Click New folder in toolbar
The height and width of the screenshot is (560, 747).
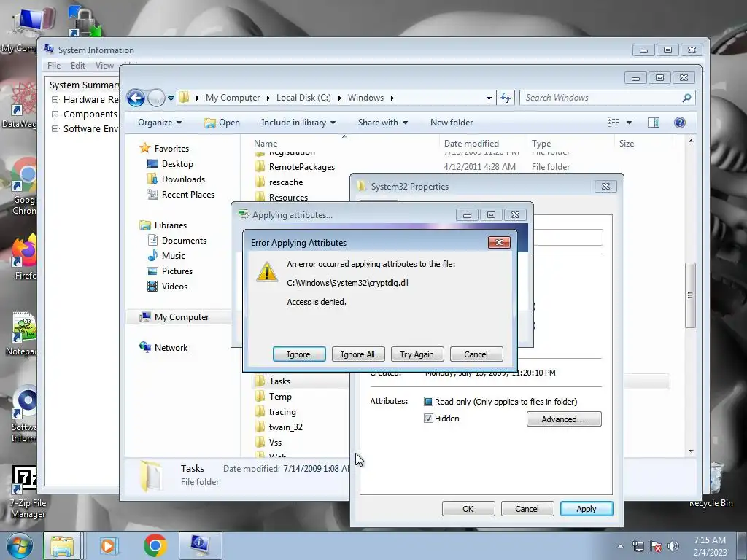pyautogui.click(x=452, y=122)
